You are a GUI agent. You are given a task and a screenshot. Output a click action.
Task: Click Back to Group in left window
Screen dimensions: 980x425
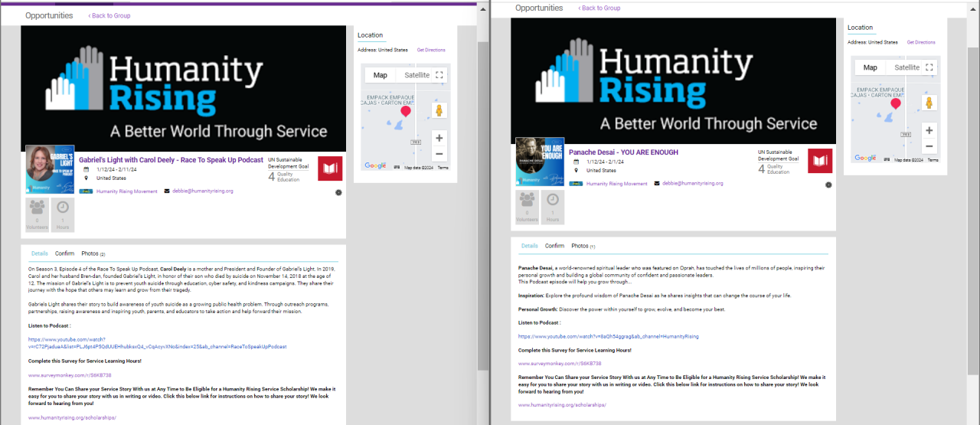point(109,15)
